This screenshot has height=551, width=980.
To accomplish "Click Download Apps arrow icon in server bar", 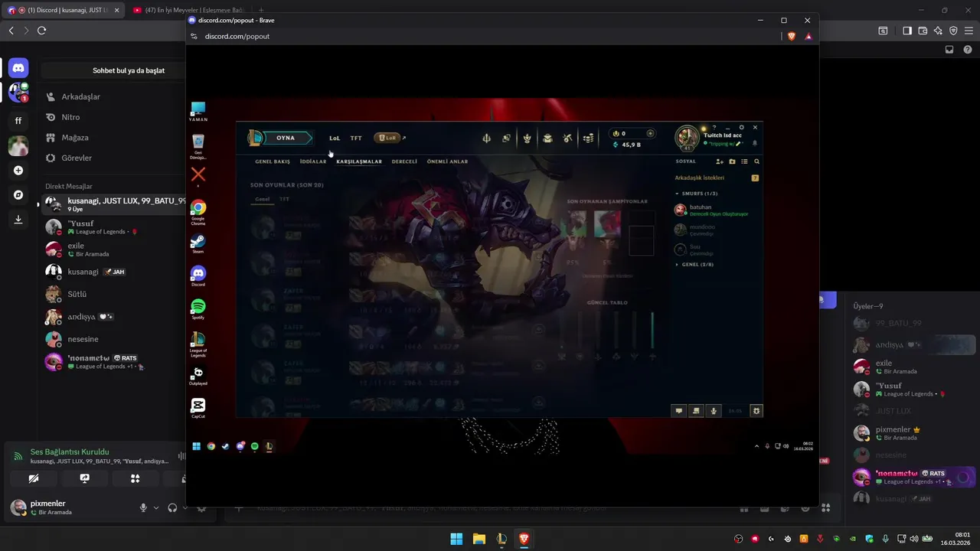I will click(18, 220).
